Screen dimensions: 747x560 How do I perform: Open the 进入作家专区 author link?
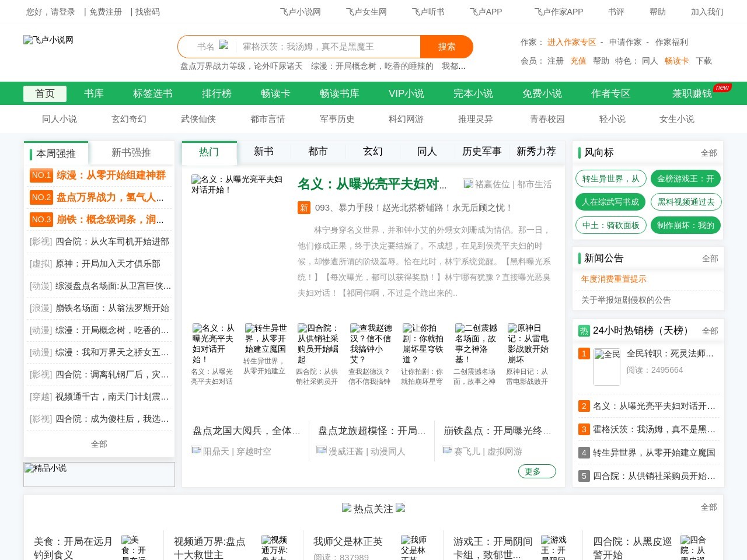pos(571,42)
